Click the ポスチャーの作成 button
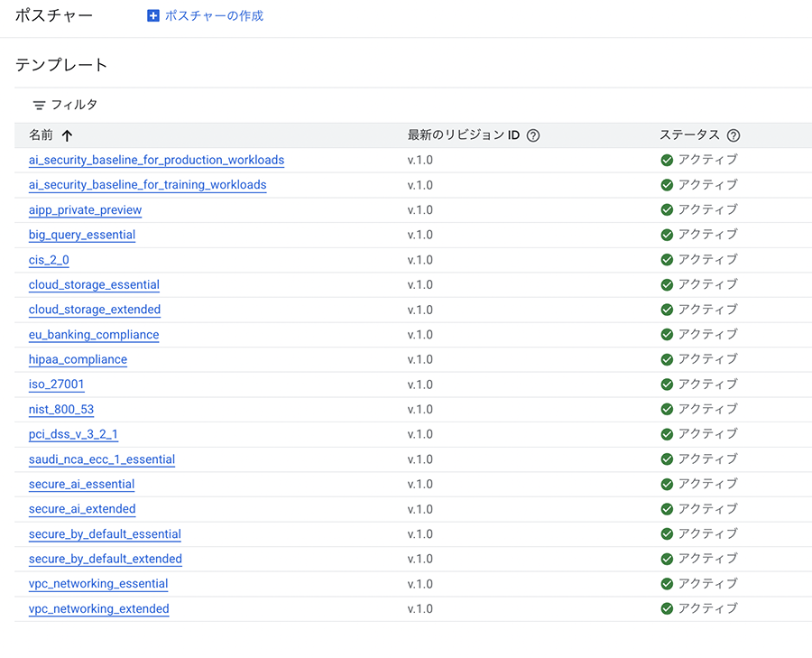 214,16
